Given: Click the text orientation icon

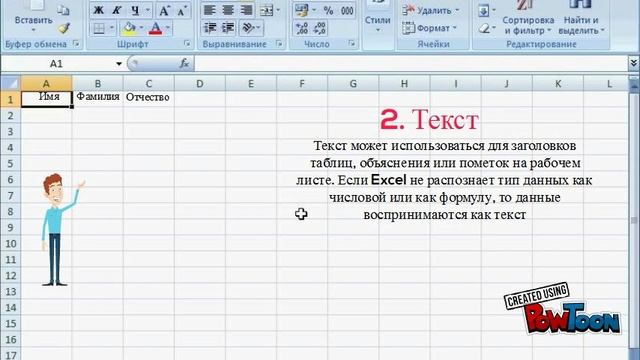Looking at the screenshot, I should 248,28.
